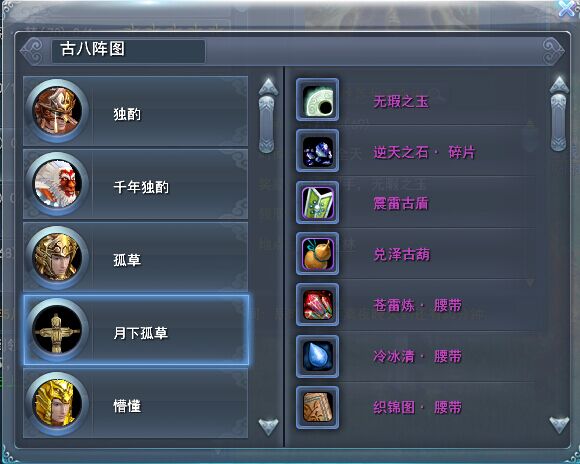Open the 懵懂 boss entry

[135, 404]
